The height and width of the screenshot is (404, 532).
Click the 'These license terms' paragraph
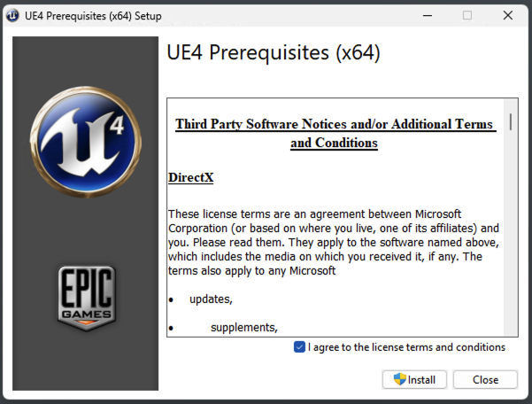coord(334,243)
